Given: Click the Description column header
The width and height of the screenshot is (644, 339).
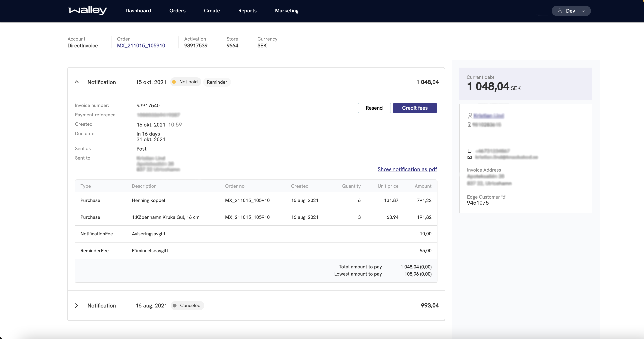Looking at the screenshot, I should tap(144, 186).
